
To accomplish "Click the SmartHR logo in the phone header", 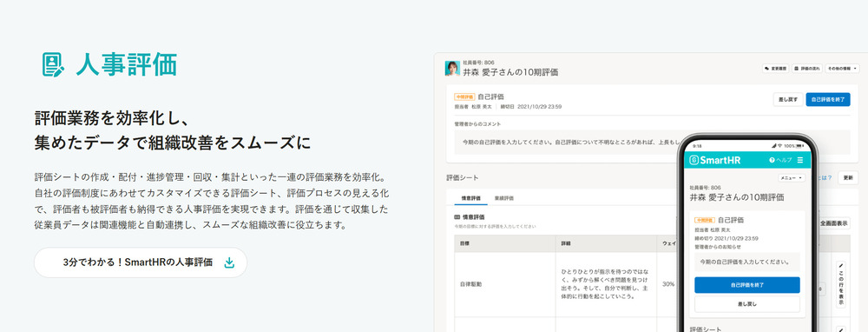I will (715, 160).
